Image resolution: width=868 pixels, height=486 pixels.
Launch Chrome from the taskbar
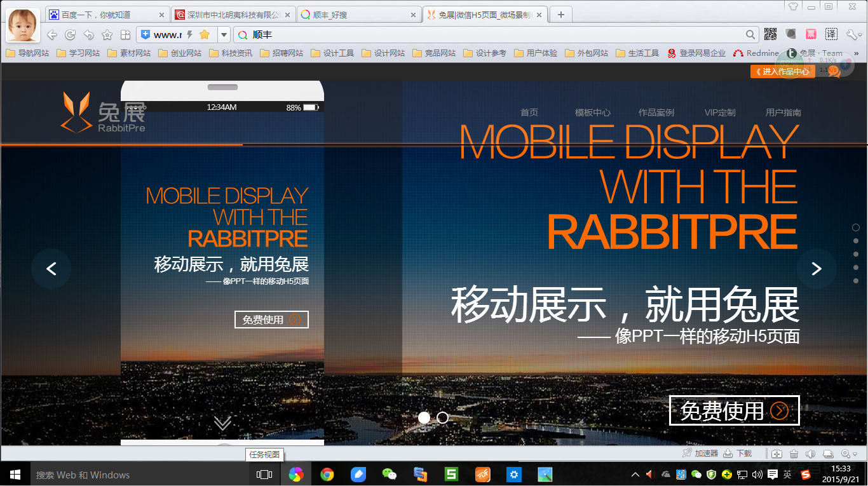(x=327, y=475)
